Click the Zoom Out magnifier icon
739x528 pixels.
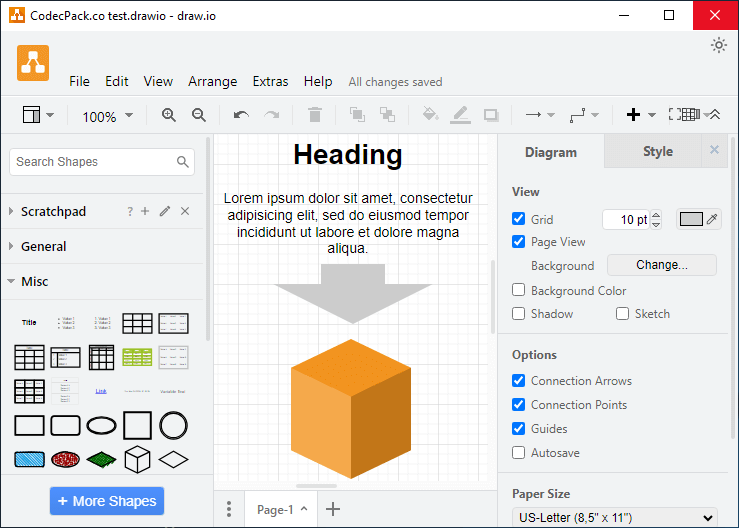199,115
